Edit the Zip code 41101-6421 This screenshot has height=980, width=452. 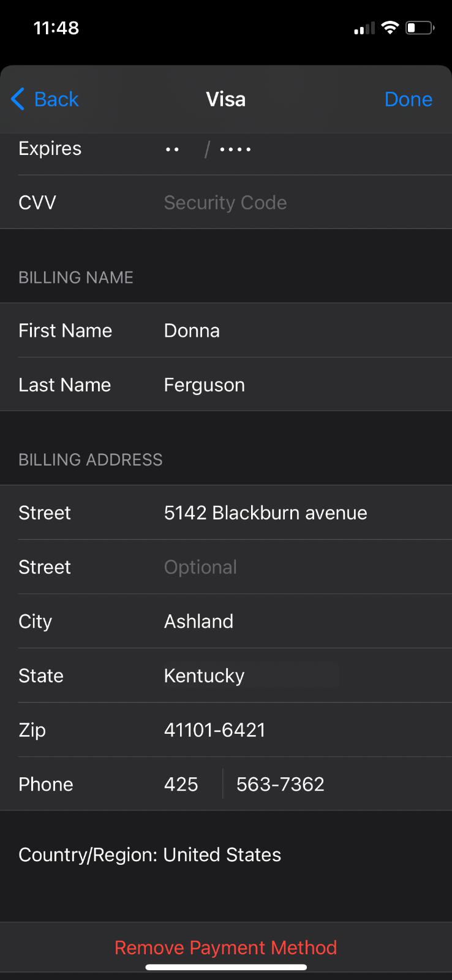pos(215,730)
